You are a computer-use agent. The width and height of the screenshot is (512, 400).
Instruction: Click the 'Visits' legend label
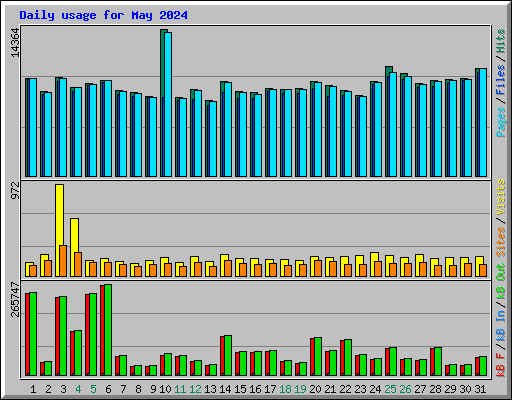point(501,197)
